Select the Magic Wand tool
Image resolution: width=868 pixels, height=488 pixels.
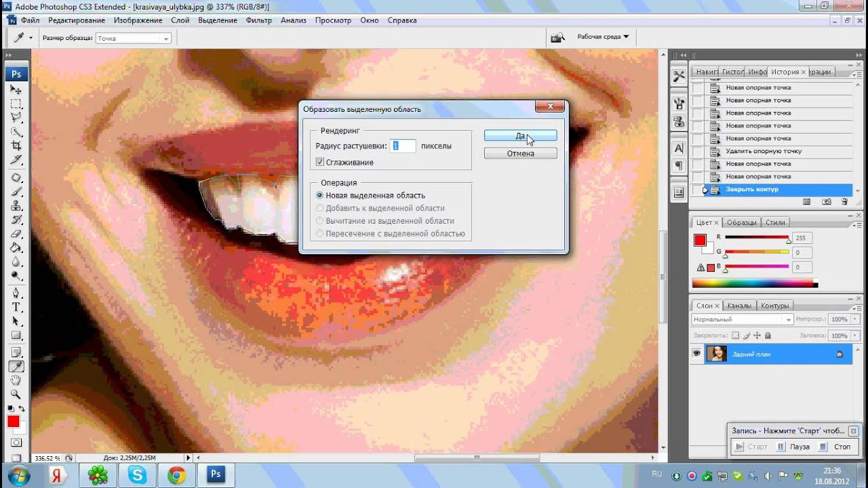(x=16, y=132)
